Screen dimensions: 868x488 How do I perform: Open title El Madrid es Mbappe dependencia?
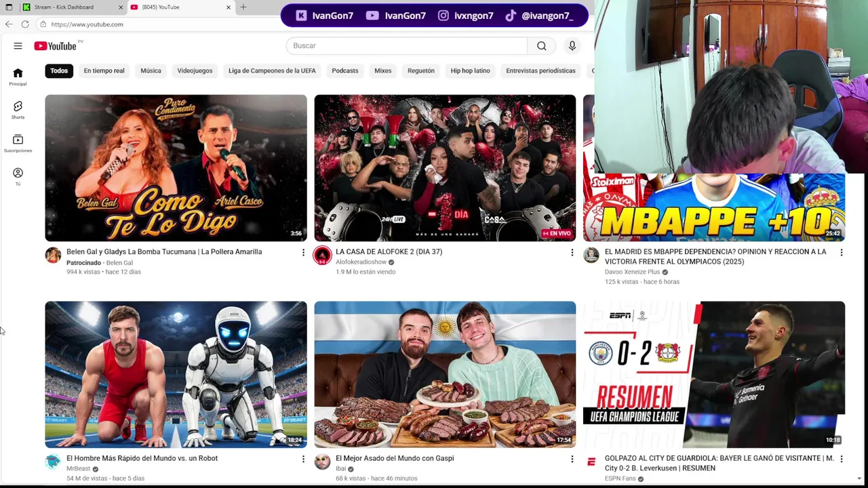click(715, 256)
